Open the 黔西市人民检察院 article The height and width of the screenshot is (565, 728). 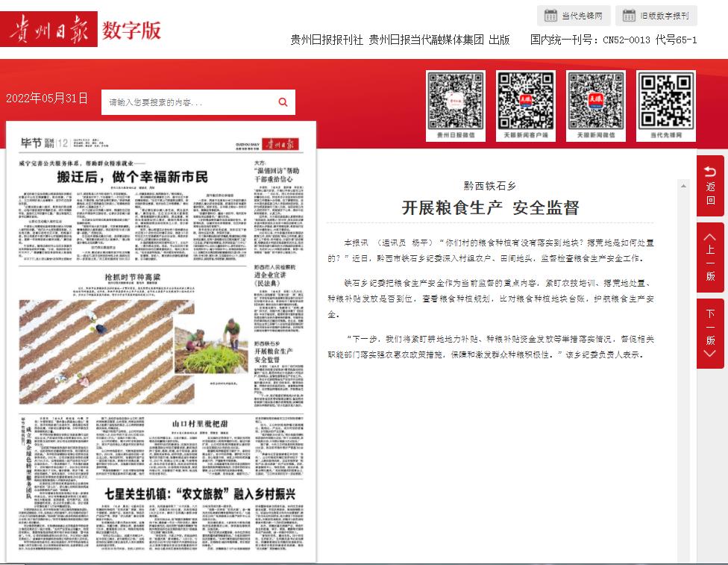pyautogui.click(x=274, y=275)
